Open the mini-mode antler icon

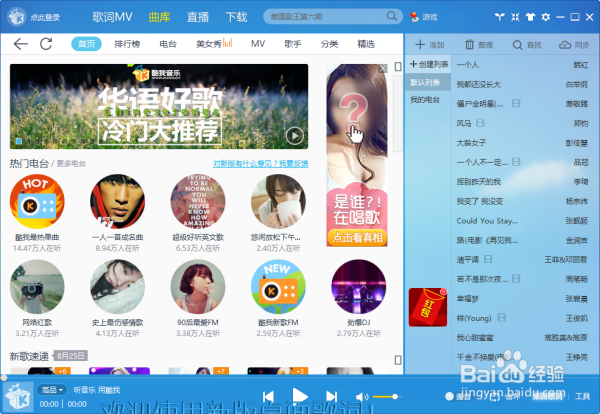point(499,17)
